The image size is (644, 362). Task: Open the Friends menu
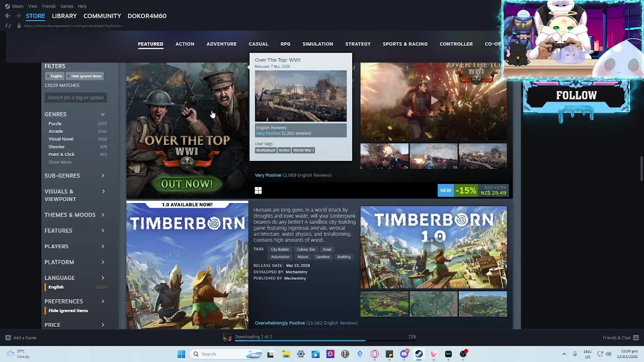click(49, 6)
